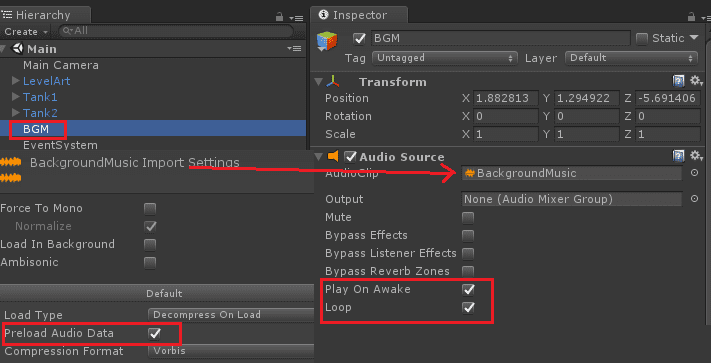Click the Unity logo icon beside Main
Screen dimensions: 711x363
pos(18,48)
